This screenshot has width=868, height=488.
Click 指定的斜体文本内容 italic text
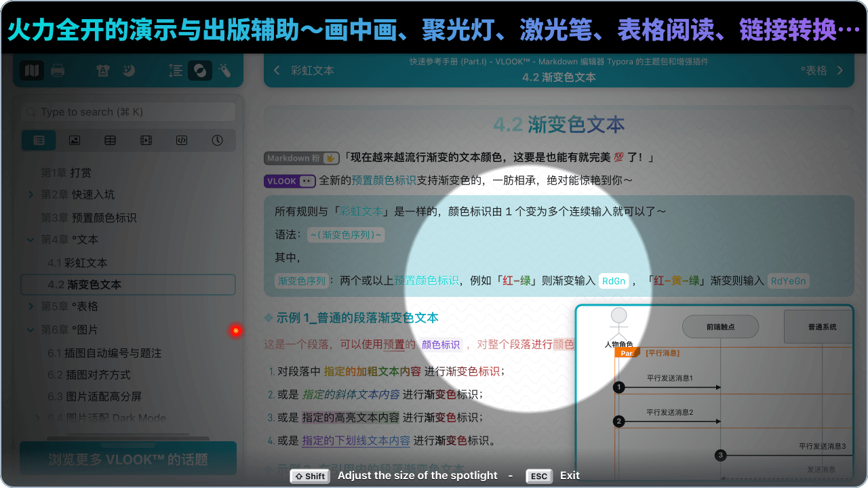(351, 394)
